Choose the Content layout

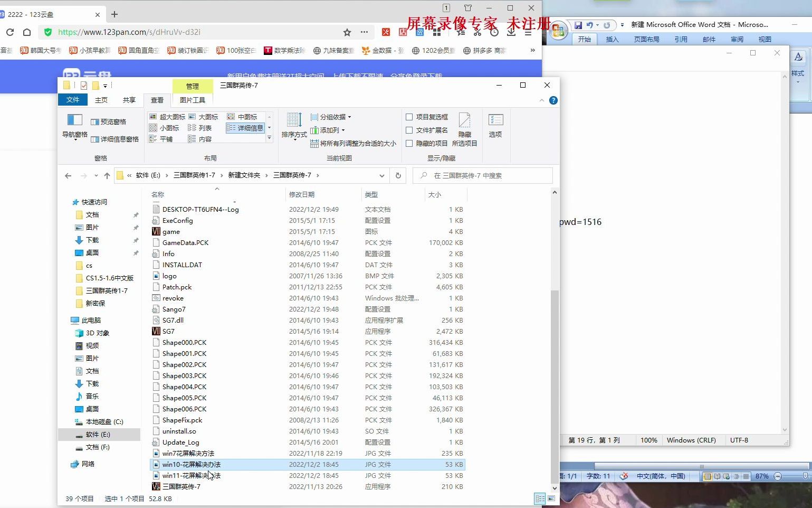point(200,139)
